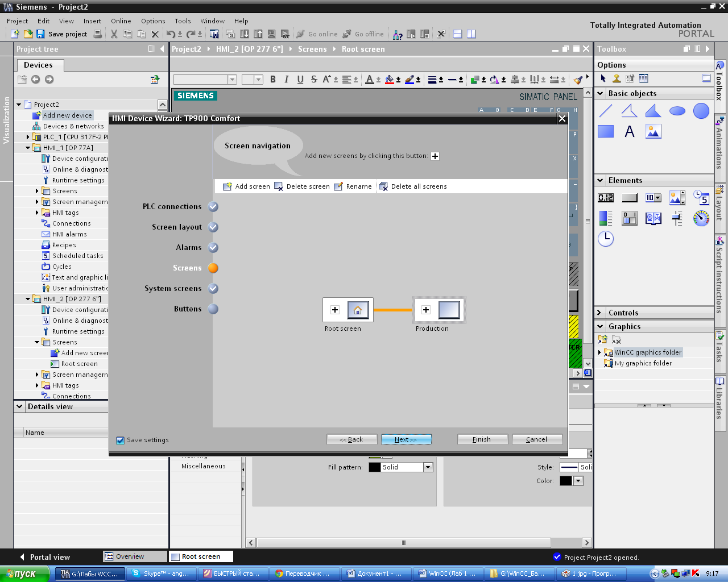
Task: Pick the Symbolic I/O field element
Action: click(653, 198)
